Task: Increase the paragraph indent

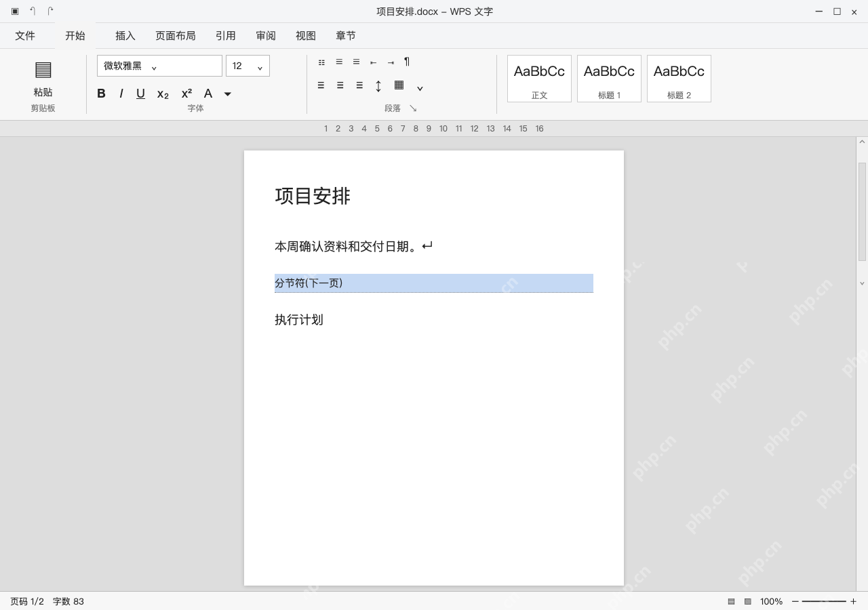Action: [391, 62]
